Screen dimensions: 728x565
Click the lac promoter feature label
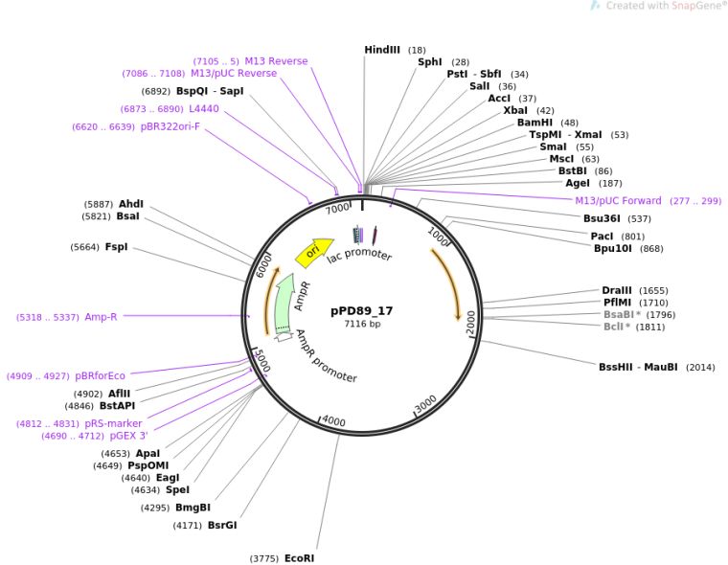click(359, 256)
